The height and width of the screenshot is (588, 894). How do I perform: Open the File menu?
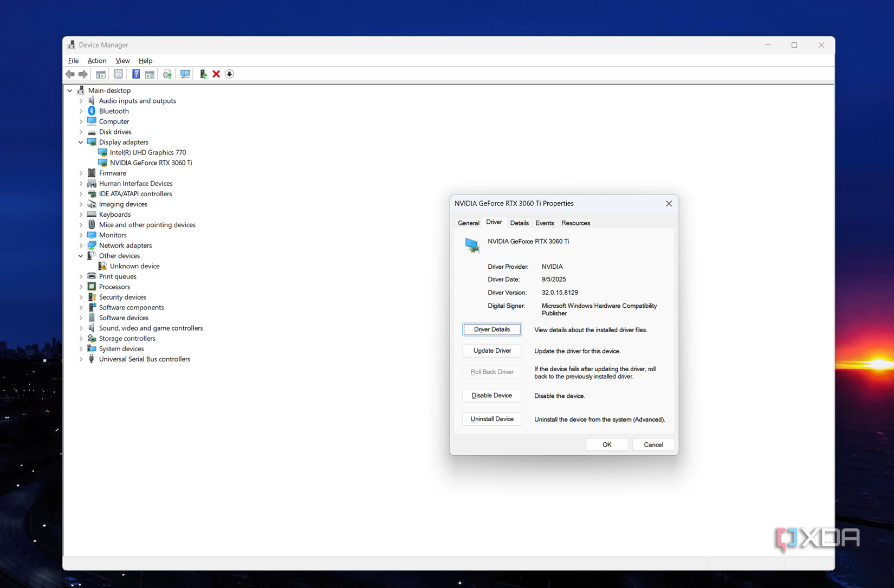pyautogui.click(x=73, y=61)
